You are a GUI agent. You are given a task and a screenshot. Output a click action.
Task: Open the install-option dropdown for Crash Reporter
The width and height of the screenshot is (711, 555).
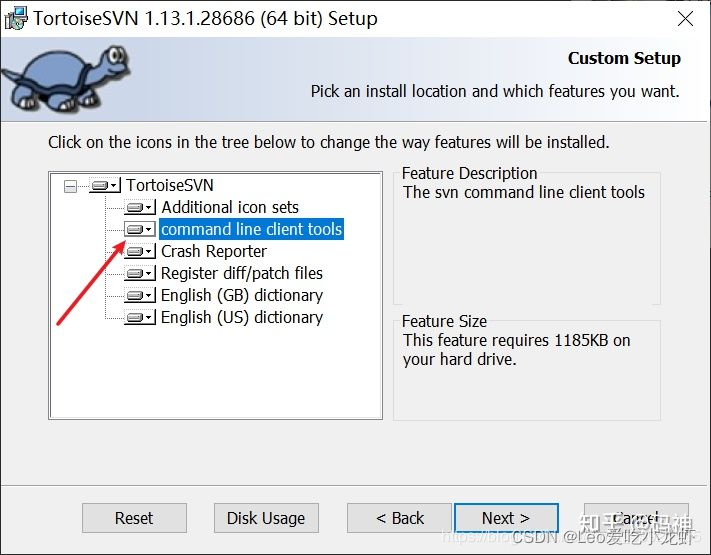pyautogui.click(x=140, y=251)
